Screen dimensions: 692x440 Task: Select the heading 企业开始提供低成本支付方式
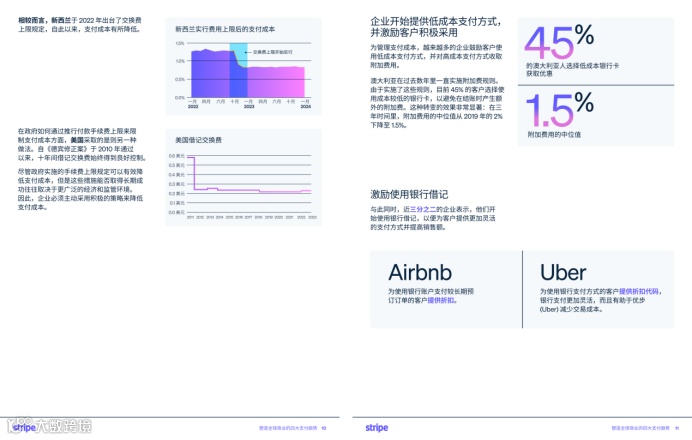click(x=435, y=26)
